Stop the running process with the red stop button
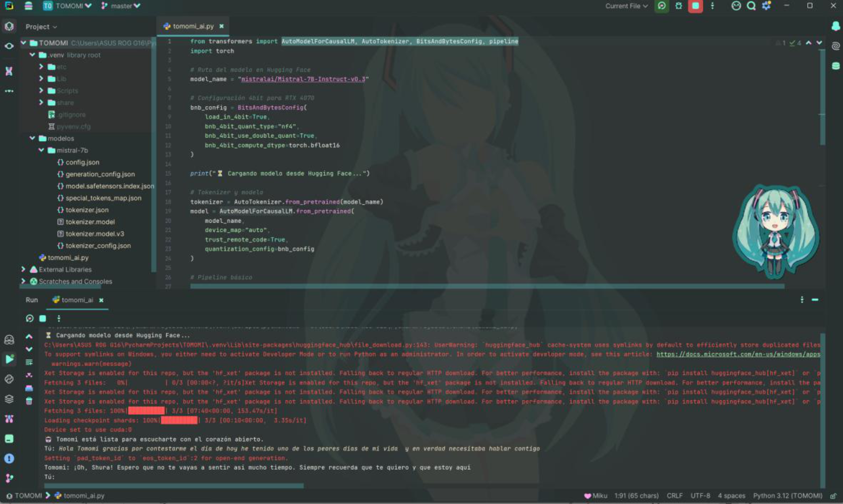 pos(695,6)
